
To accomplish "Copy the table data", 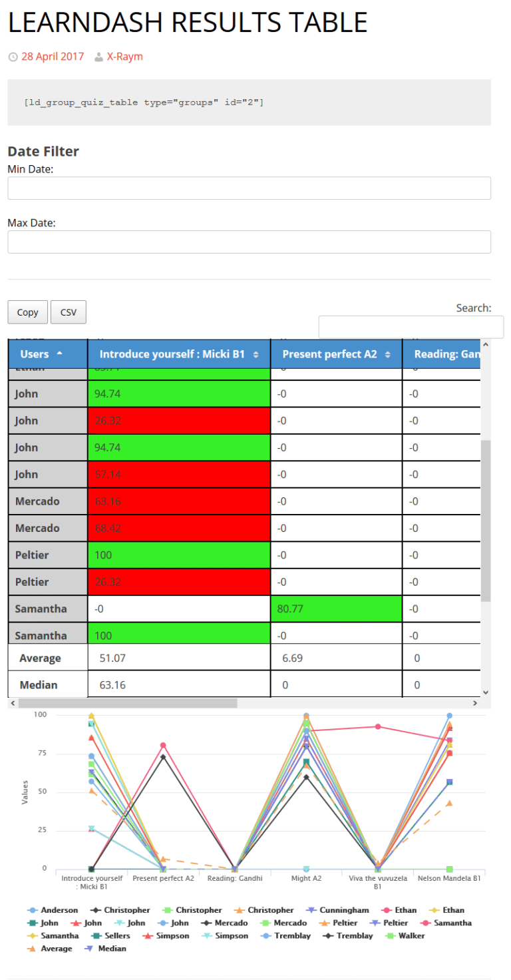I will (28, 312).
